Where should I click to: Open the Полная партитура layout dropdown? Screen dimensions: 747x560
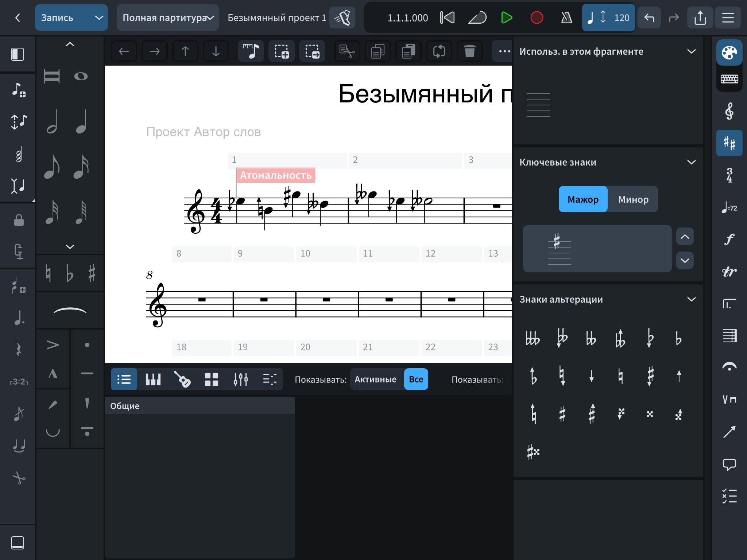pyautogui.click(x=168, y=17)
